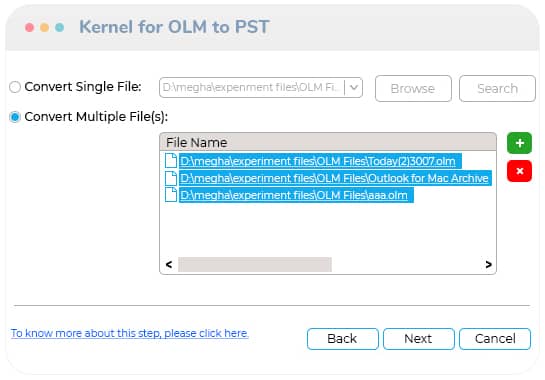This screenshot has width=545, height=380.
Task: Select the aaa.olm file entry
Action: (296, 195)
